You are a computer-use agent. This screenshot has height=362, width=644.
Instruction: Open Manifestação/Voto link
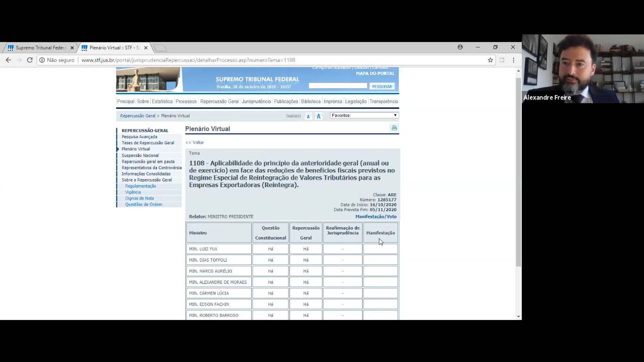pyautogui.click(x=376, y=217)
